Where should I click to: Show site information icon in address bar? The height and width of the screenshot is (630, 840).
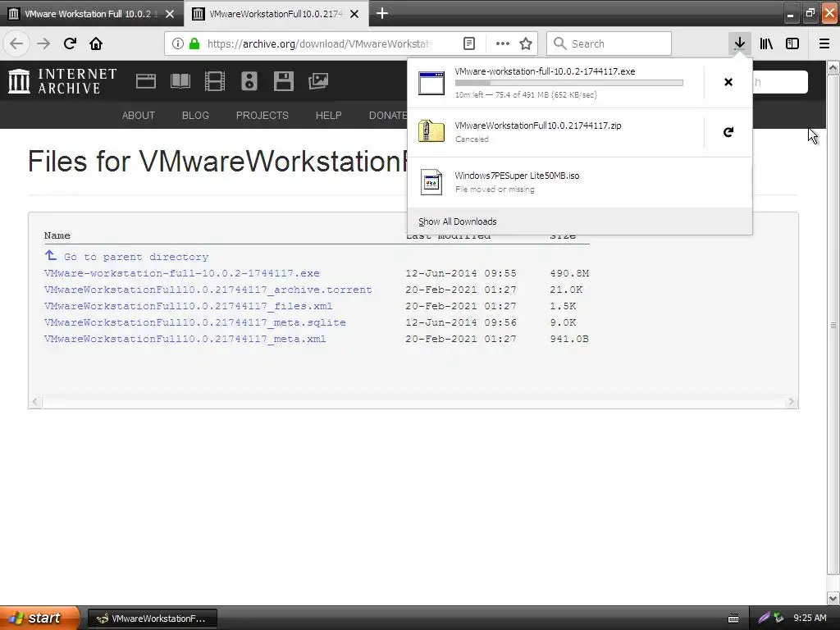(178, 43)
